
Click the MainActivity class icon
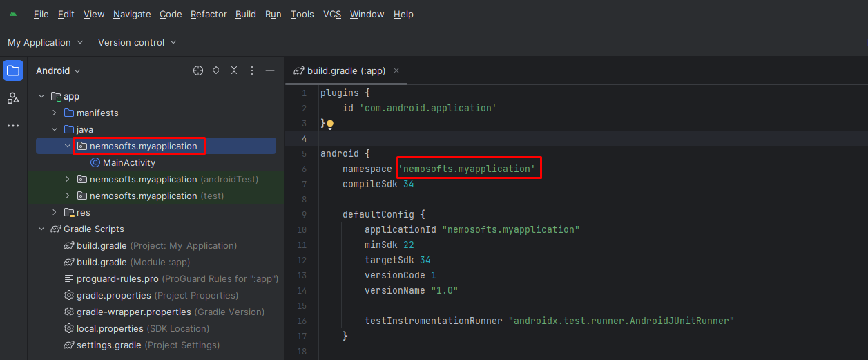pos(95,163)
